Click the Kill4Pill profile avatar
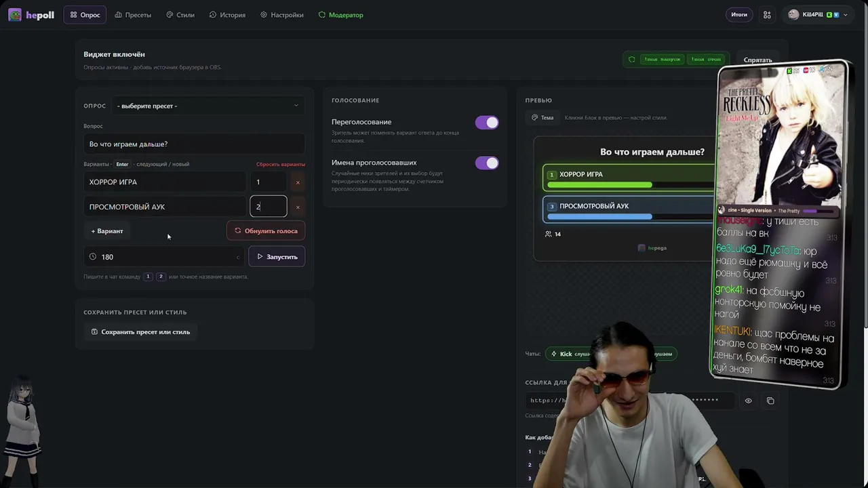The image size is (868, 488). pyautogui.click(x=793, y=15)
